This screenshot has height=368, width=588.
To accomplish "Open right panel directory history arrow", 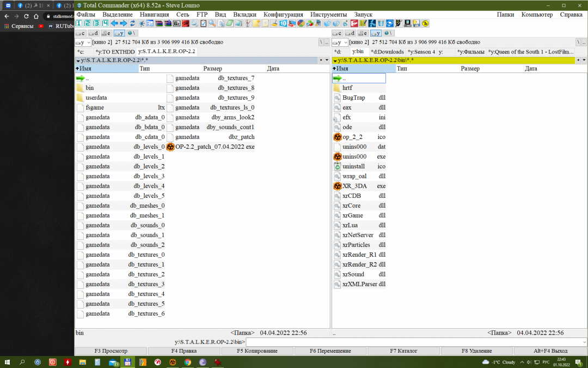I will pyautogui.click(x=584, y=60).
